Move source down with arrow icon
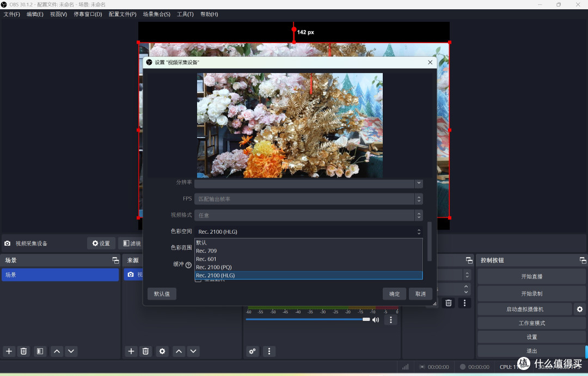588x376 pixels. coord(193,351)
